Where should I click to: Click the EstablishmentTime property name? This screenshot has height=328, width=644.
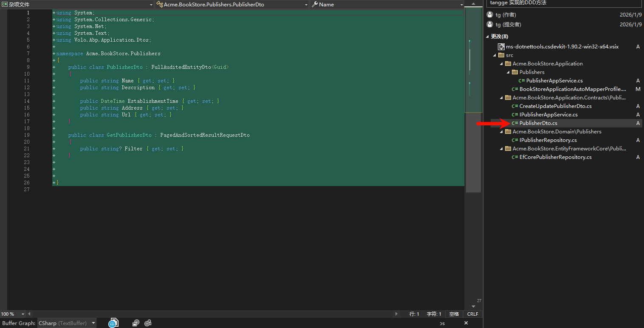coord(153,101)
